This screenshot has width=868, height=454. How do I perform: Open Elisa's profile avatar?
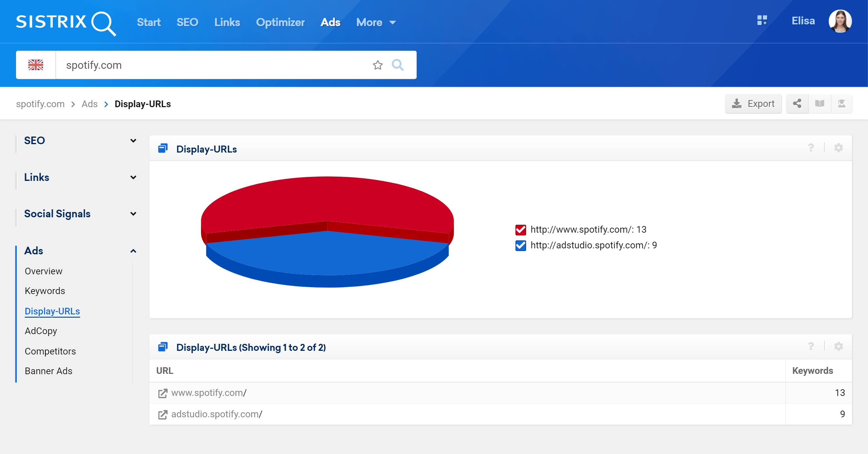tap(840, 21)
